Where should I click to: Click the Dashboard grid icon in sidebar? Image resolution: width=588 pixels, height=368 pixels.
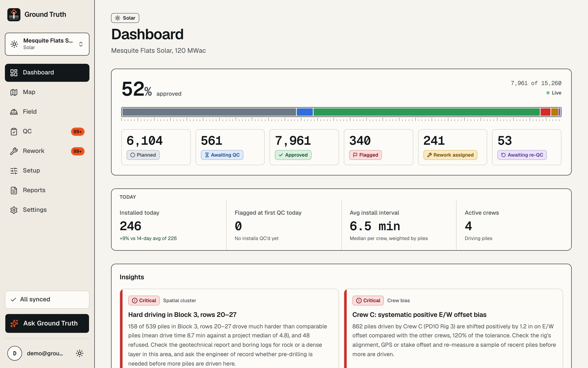click(14, 73)
